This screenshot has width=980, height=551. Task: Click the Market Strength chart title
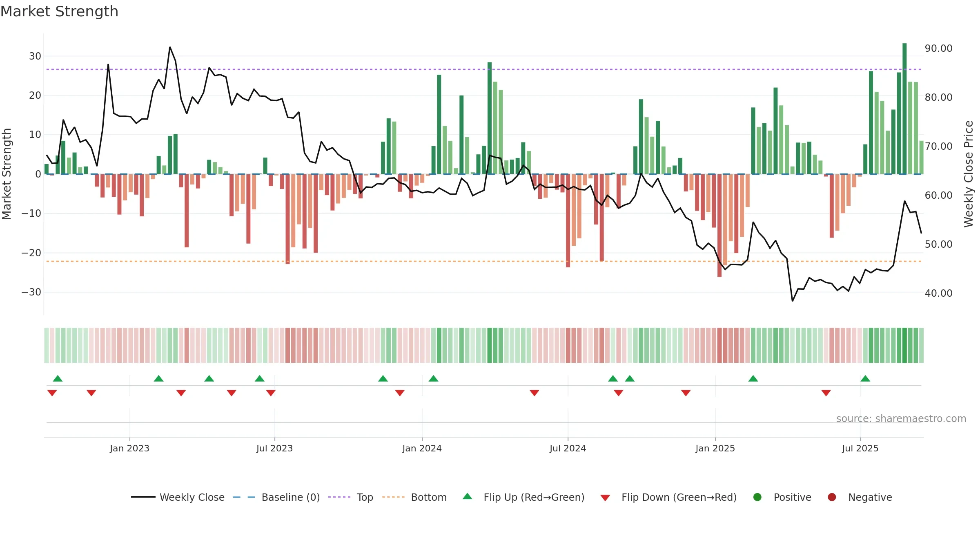point(59,11)
